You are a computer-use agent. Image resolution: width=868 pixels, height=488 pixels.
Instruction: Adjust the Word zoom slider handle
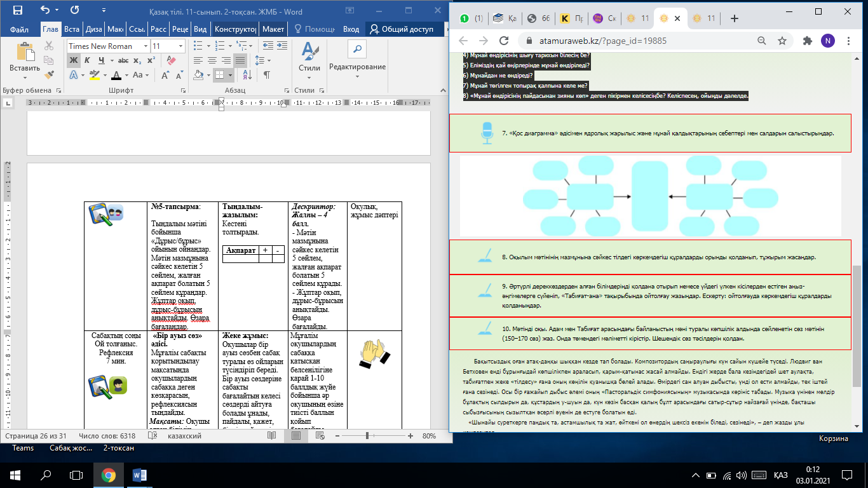pos(367,437)
